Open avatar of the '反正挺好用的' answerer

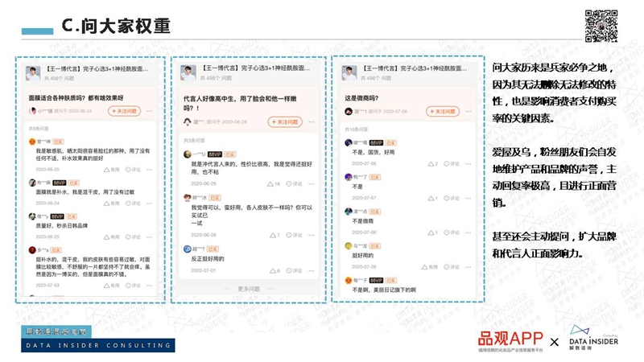[188, 249]
